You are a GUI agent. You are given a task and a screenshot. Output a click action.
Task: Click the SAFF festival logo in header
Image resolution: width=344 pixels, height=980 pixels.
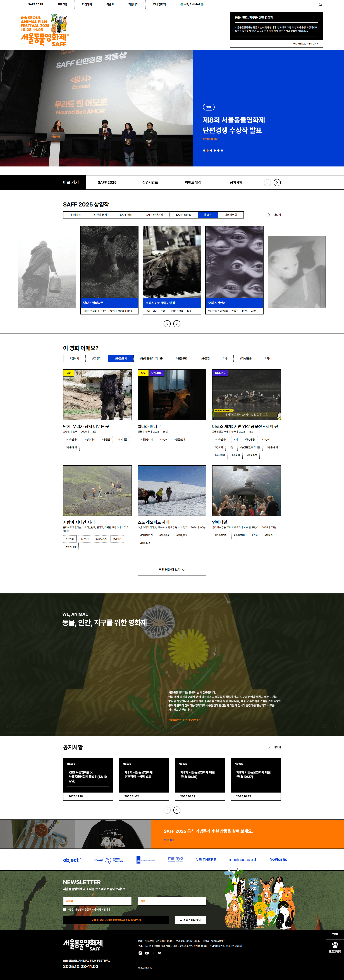pos(44,30)
